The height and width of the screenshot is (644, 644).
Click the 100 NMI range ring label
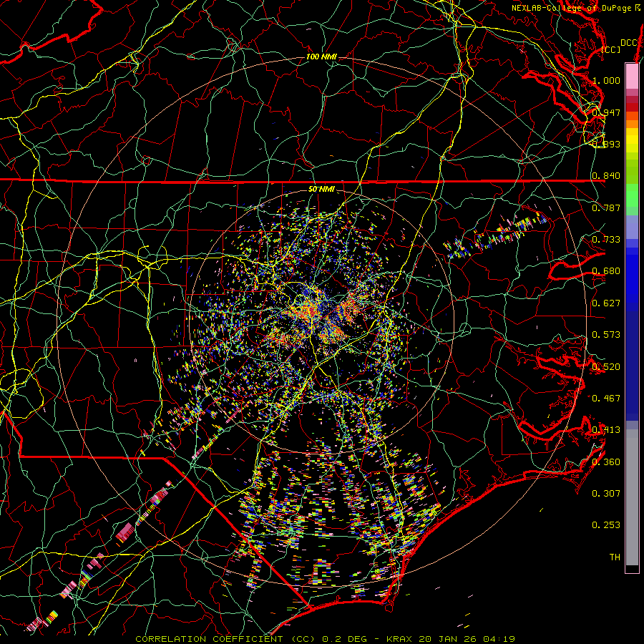[x=321, y=57]
